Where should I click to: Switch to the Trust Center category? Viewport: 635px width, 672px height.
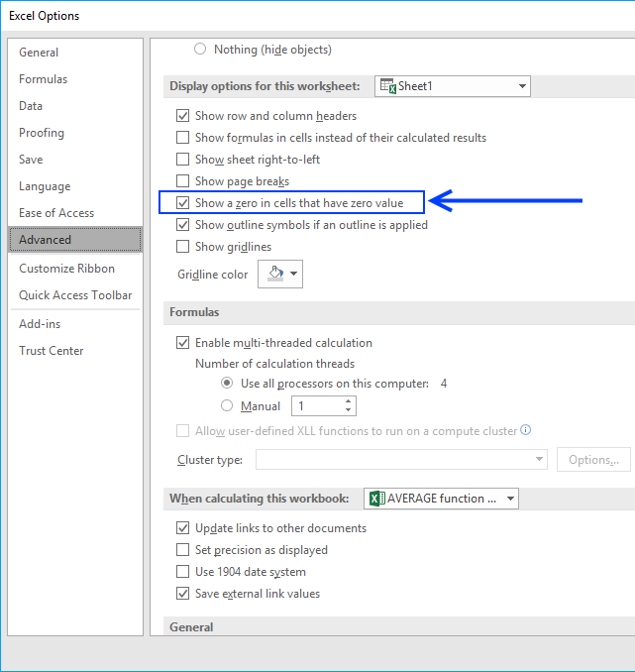(52, 351)
